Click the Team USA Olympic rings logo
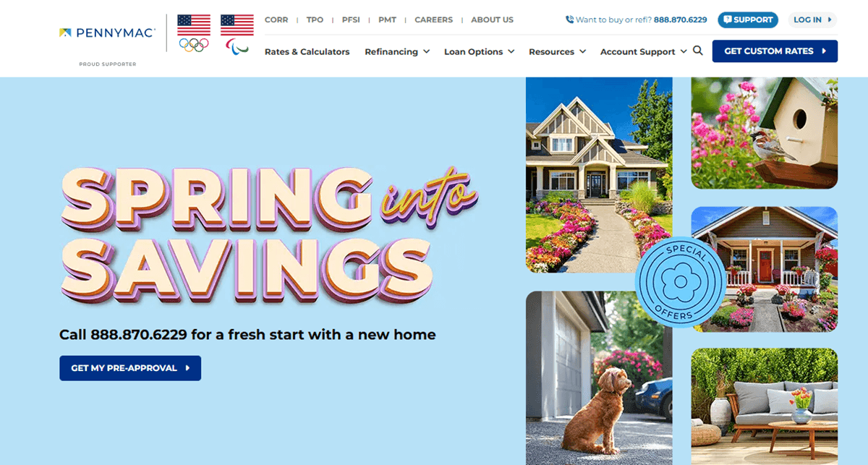 (x=194, y=34)
